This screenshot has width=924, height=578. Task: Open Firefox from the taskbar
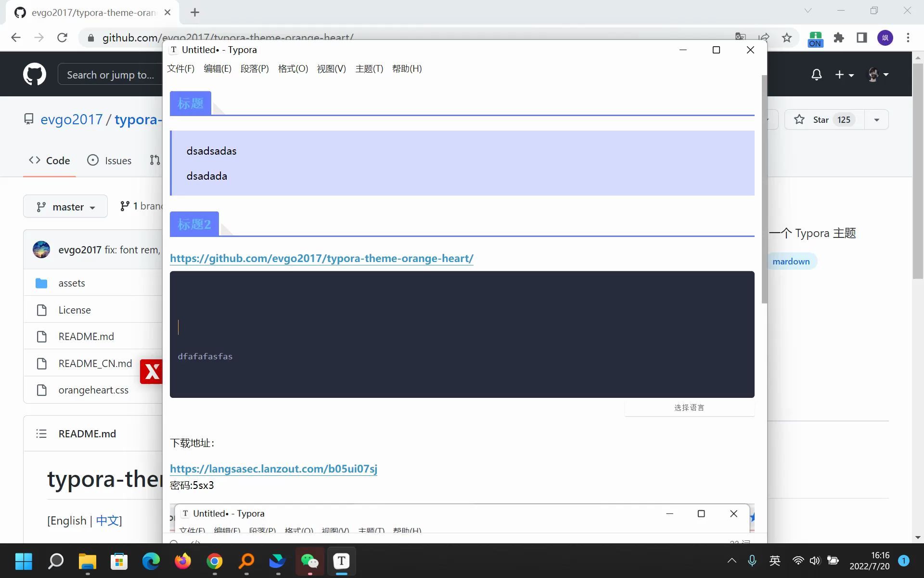pos(183,561)
